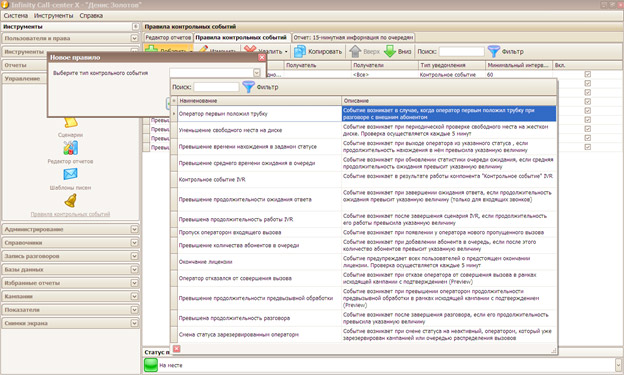Open Редактор отчетов icon in sidebar
The image size is (624, 375).
tap(70, 148)
